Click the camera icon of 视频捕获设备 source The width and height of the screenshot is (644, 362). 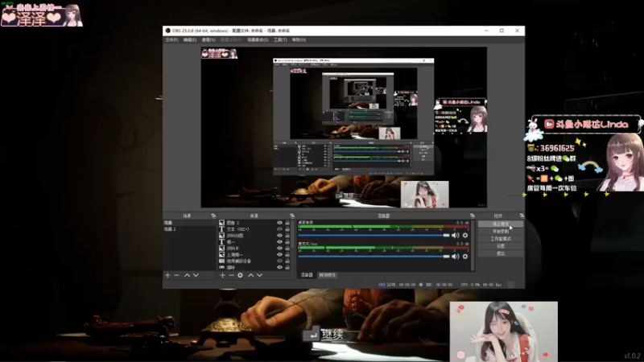click(x=222, y=261)
